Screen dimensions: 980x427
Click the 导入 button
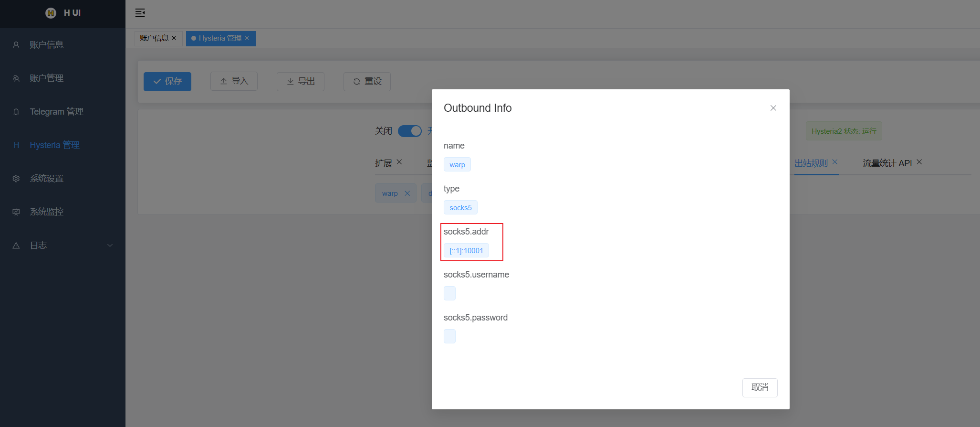pyautogui.click(x=234, y=82)
